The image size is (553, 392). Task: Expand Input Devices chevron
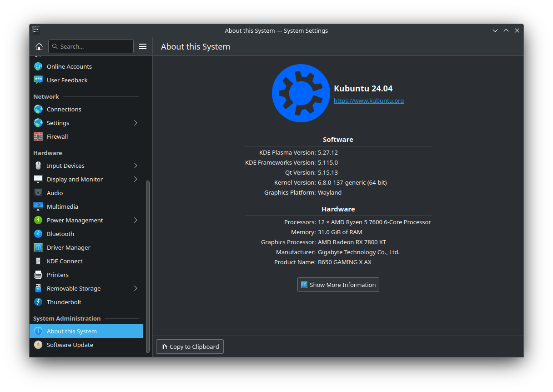pyautogui.click(x=136, y=166)
